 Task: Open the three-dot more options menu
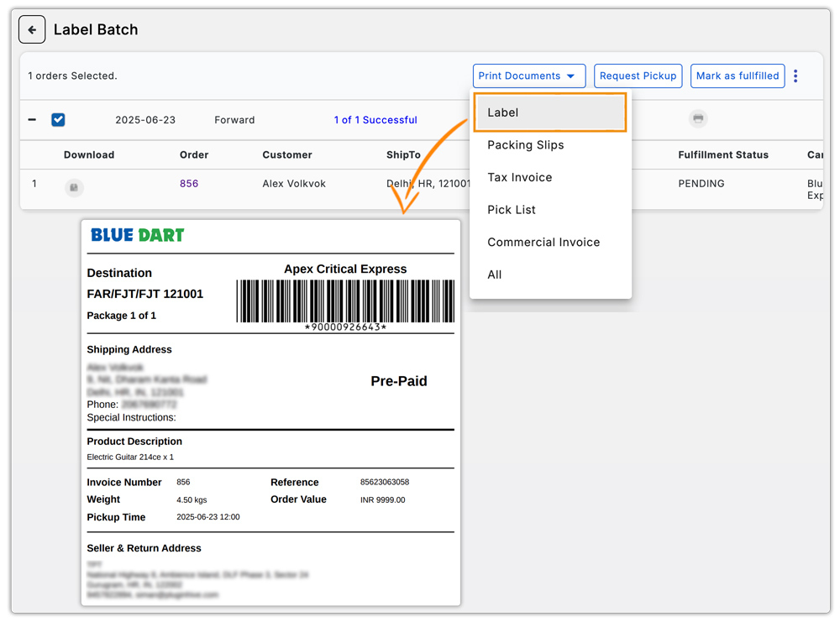tap(795, 76)
